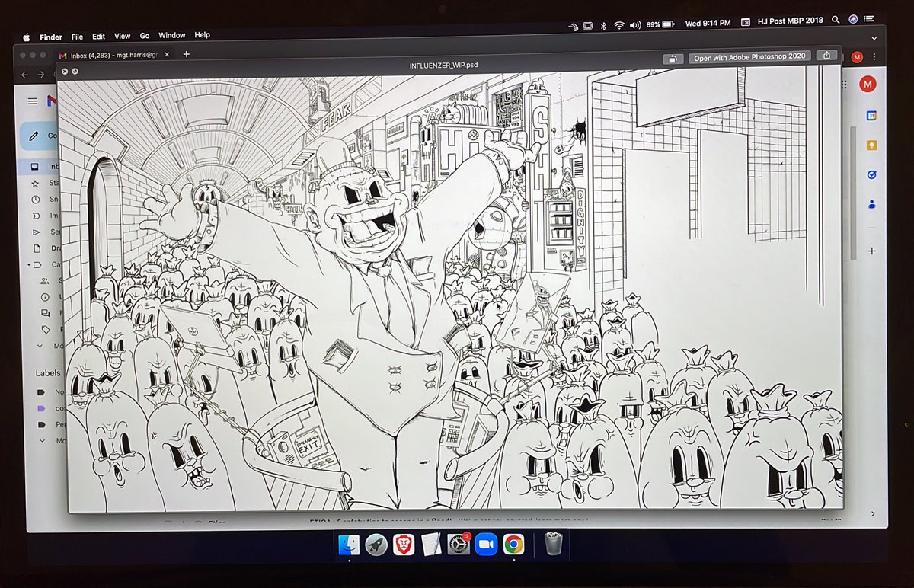This screenshot has width=914, height=588.
Task: Open Spotlight search in menu bar
Action: [x=836, y=20]
